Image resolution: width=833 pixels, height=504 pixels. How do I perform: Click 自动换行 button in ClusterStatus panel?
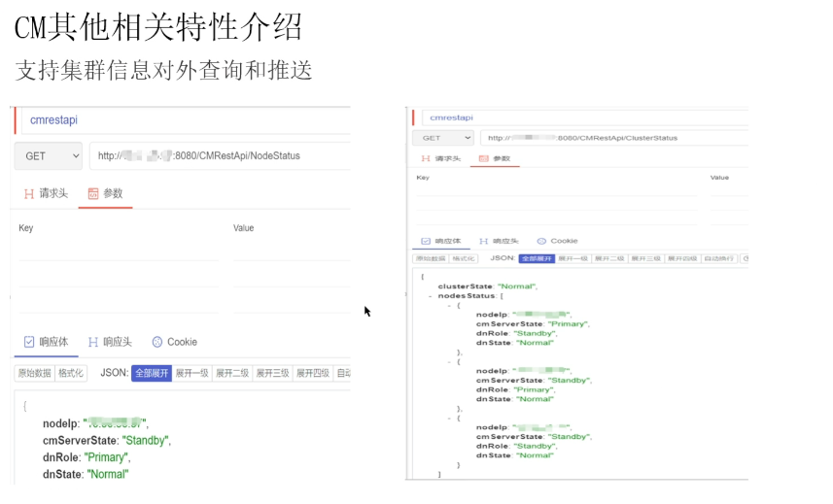pos(718,259)
